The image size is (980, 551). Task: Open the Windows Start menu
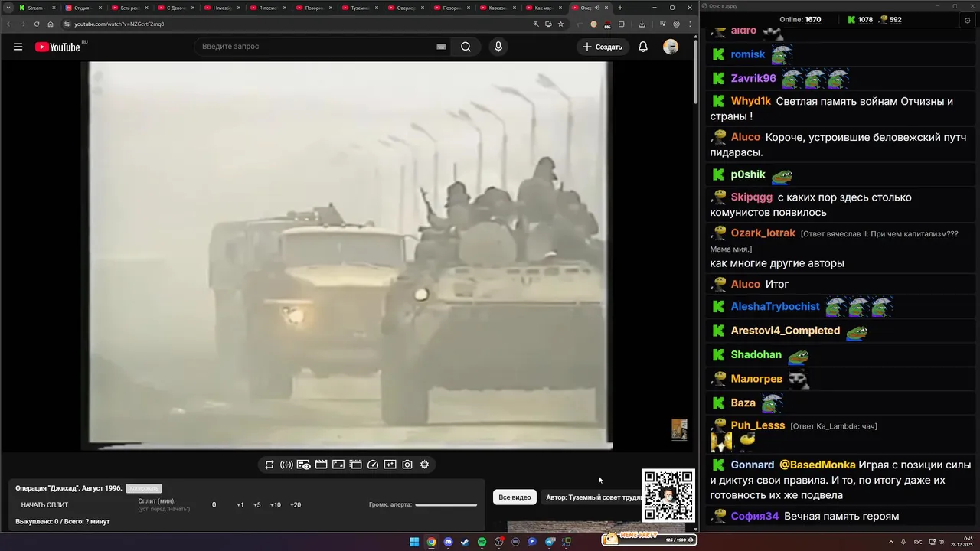coord(414,542)
